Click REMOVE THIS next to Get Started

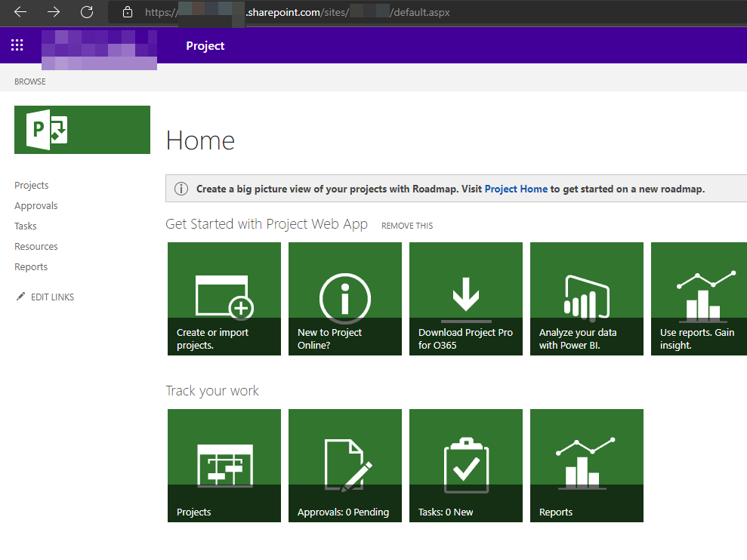pos(407,226)
